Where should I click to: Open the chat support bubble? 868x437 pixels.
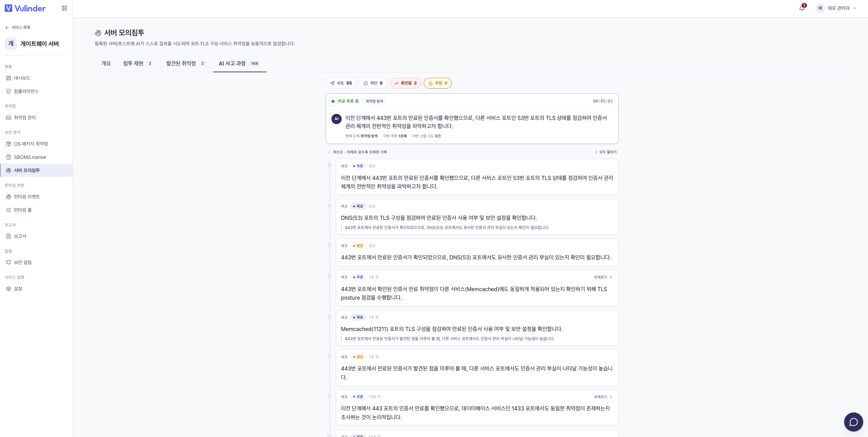(x=853, y=422)
